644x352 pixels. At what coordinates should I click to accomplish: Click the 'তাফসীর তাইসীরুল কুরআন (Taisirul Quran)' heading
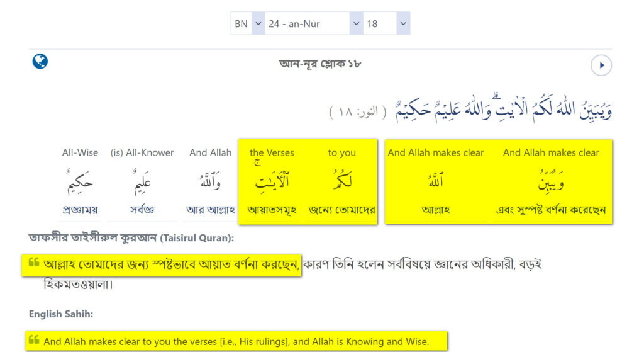click(131, 237)
